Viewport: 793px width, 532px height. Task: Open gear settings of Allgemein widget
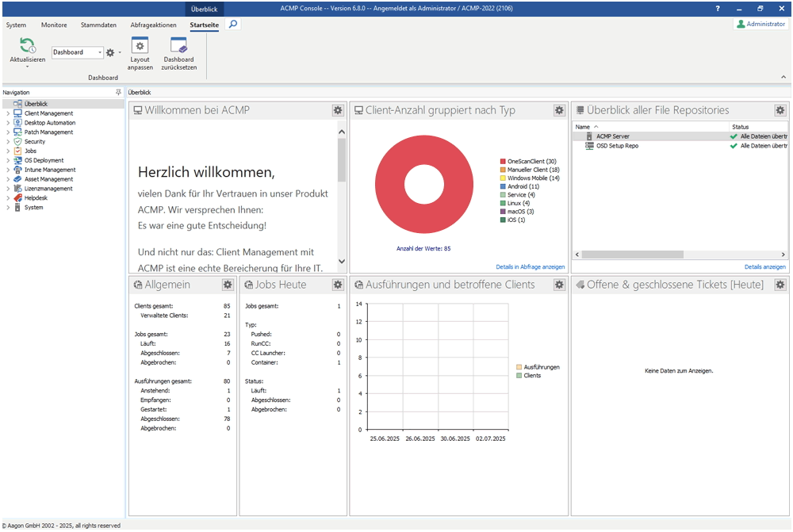point(228,285)
